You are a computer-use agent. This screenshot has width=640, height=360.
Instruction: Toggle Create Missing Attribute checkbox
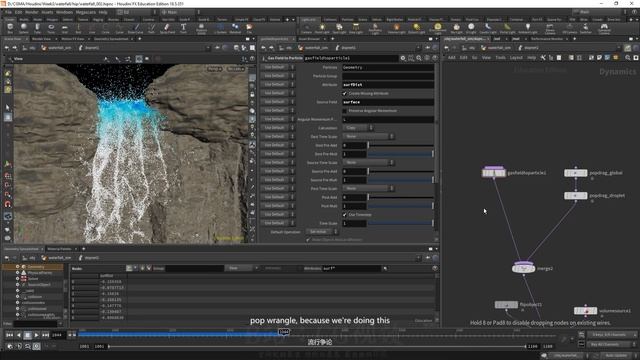tap(344, 93)
